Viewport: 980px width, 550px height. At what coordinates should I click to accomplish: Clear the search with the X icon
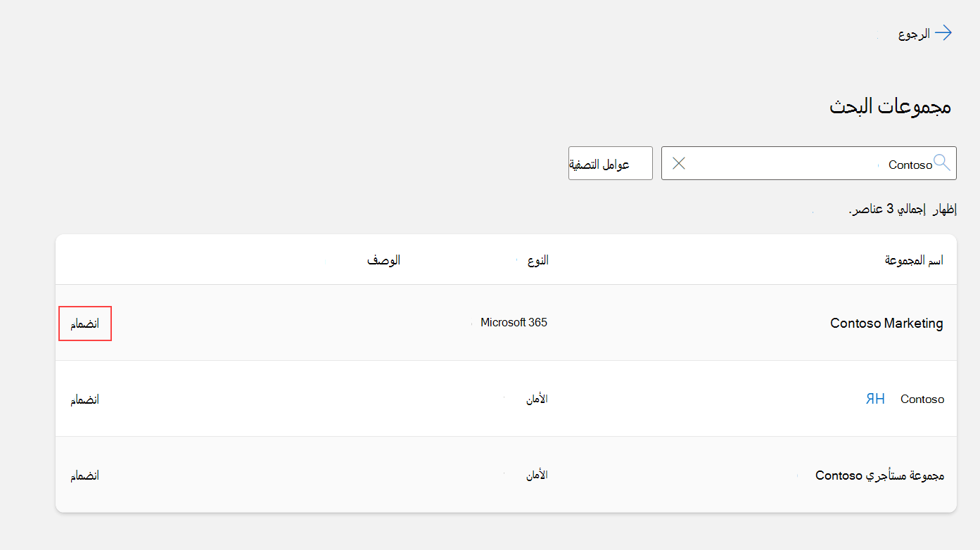[x=679, y=163]
